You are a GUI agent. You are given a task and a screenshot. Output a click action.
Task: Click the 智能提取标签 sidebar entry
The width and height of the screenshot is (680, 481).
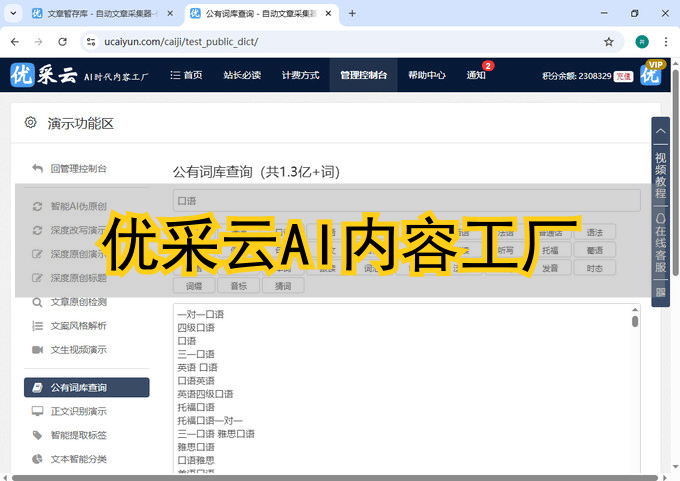(78, 435)
